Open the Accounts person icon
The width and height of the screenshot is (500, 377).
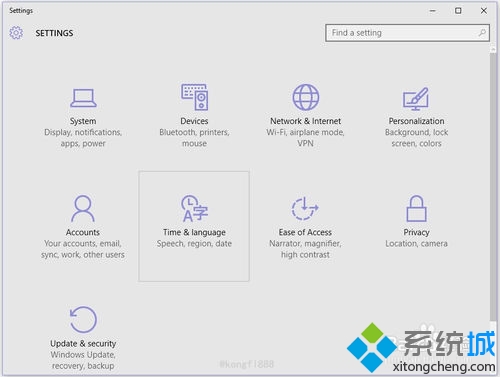tap(83, 209)
